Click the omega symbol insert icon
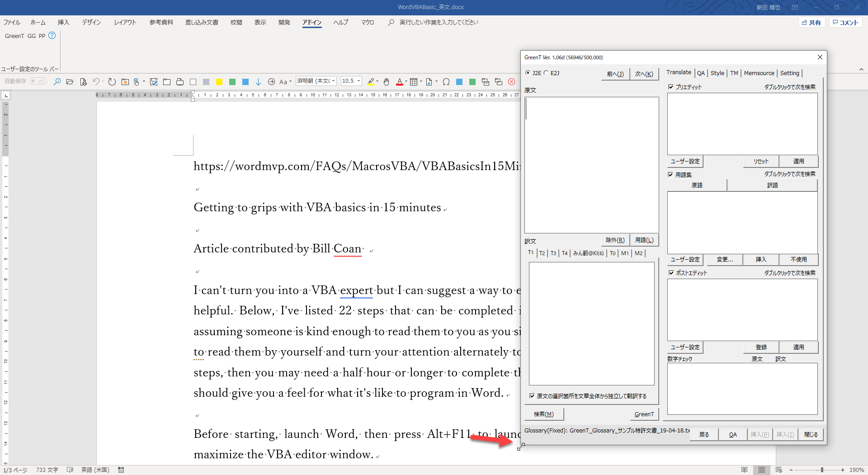 pos(446,82)
